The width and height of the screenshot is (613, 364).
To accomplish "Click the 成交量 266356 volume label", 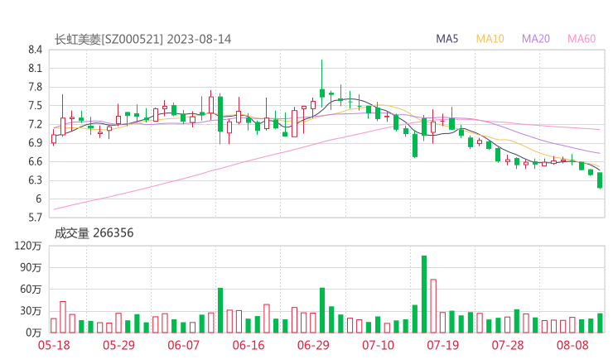I will [x=94, y=233].
